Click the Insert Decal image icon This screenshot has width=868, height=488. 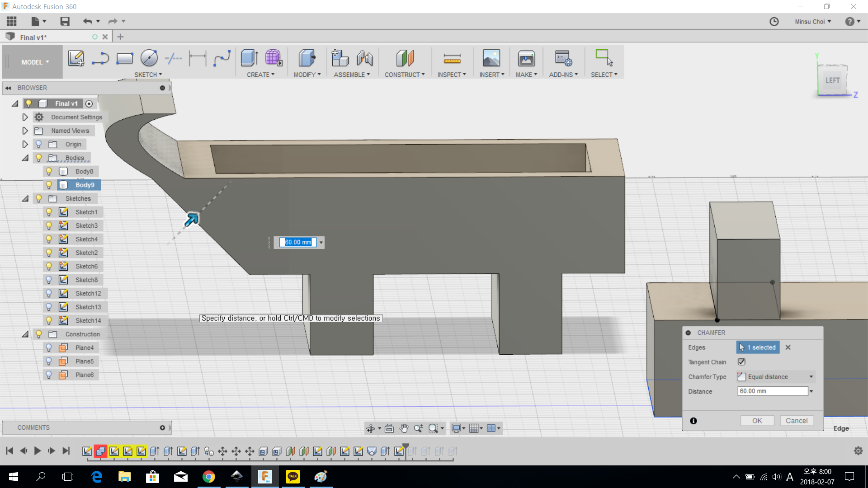[x=491, y=58]
